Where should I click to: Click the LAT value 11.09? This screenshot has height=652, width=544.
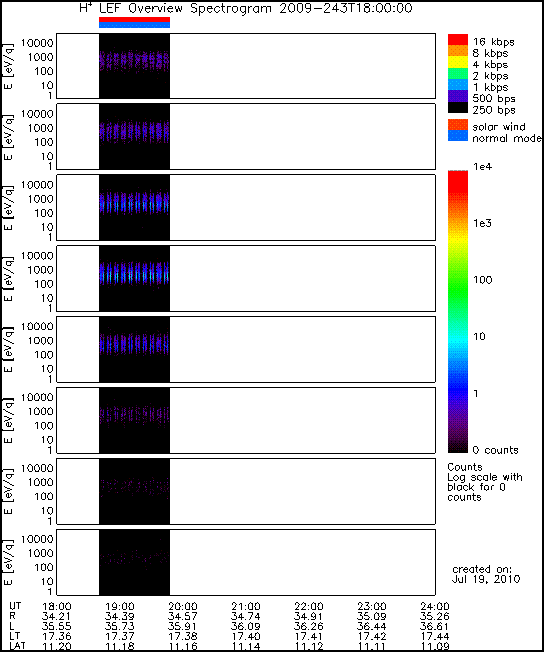(435, 646)
